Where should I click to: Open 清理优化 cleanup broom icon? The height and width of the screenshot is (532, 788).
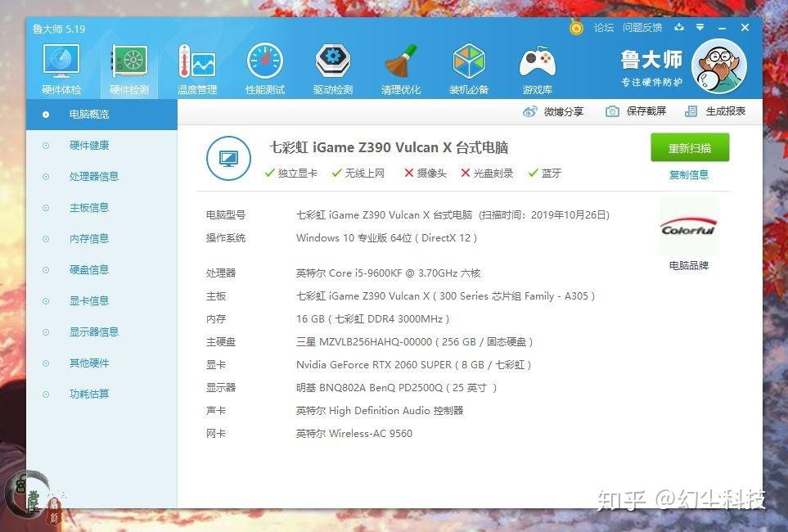[400, 70]
